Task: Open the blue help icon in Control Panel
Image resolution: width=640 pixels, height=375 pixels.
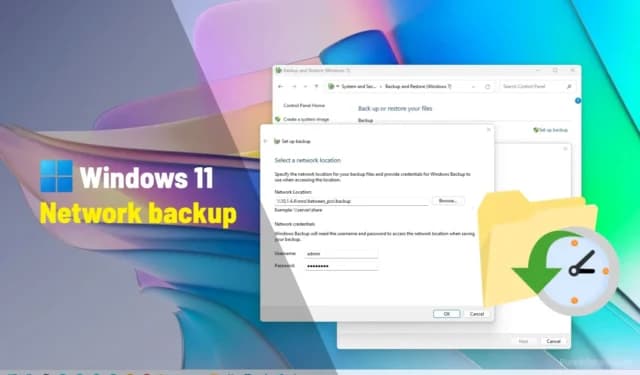Action: click(x=578, y=100)
